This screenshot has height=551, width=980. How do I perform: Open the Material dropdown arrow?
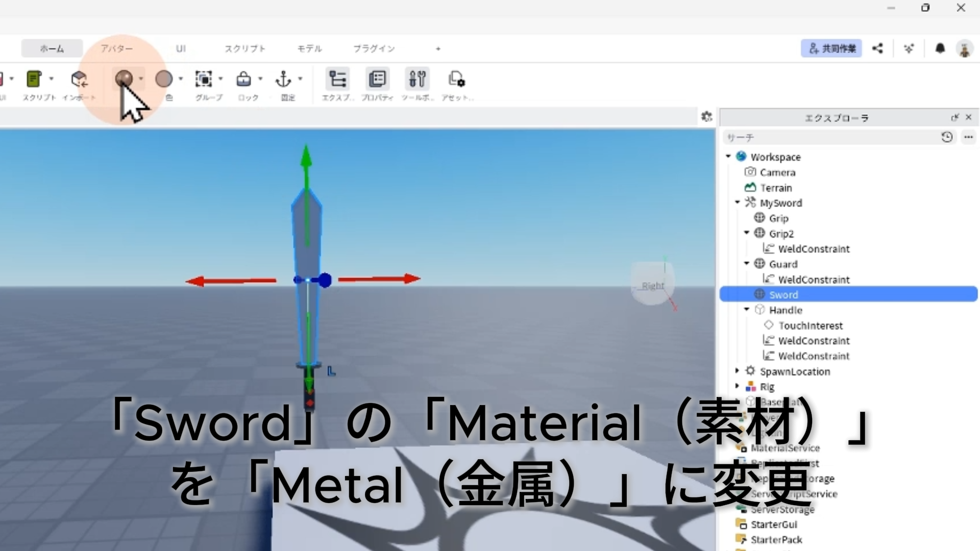point(141,79)
